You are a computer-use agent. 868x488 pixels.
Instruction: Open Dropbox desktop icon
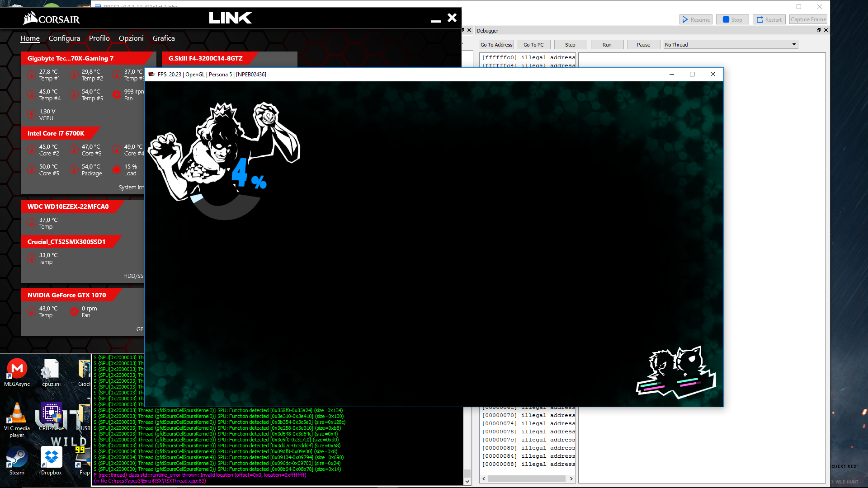click(51, 457)
